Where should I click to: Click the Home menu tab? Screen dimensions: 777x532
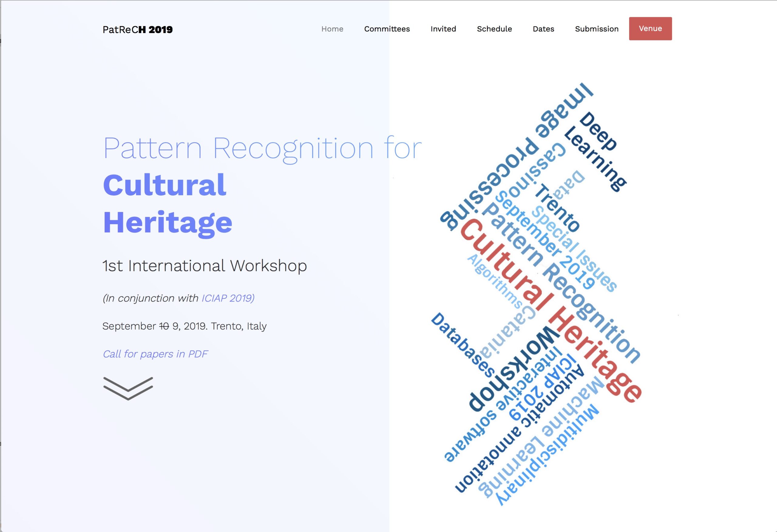coord(332,28)
